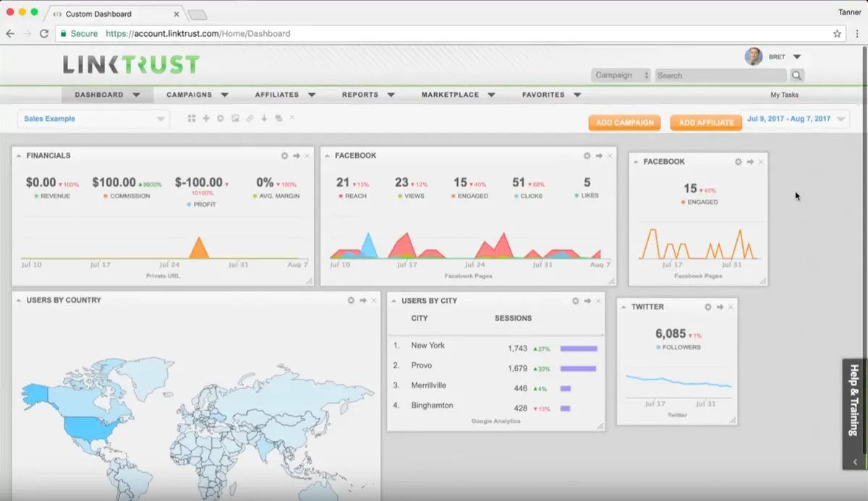
Task: Click Bret's profile avatar
Action: click(754, 56)
